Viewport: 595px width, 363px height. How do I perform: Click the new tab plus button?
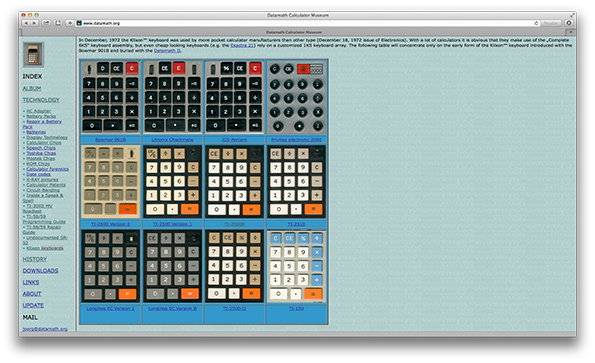point(570,32)
